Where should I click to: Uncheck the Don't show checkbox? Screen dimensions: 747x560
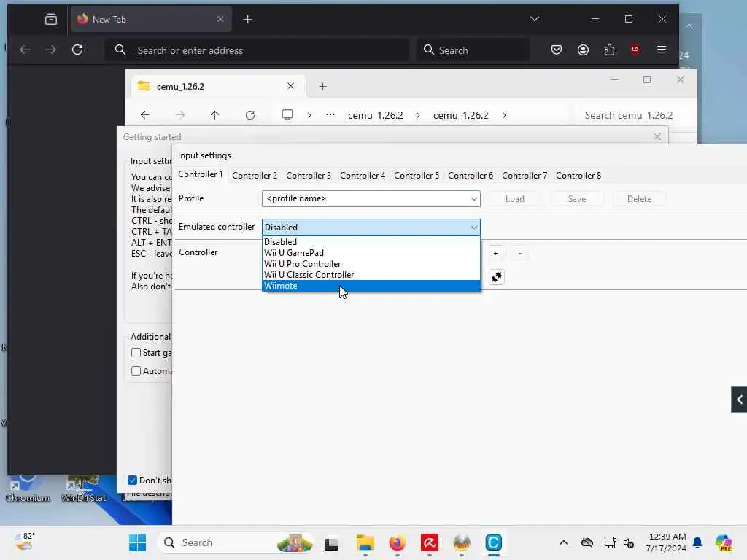click(133, 480)
